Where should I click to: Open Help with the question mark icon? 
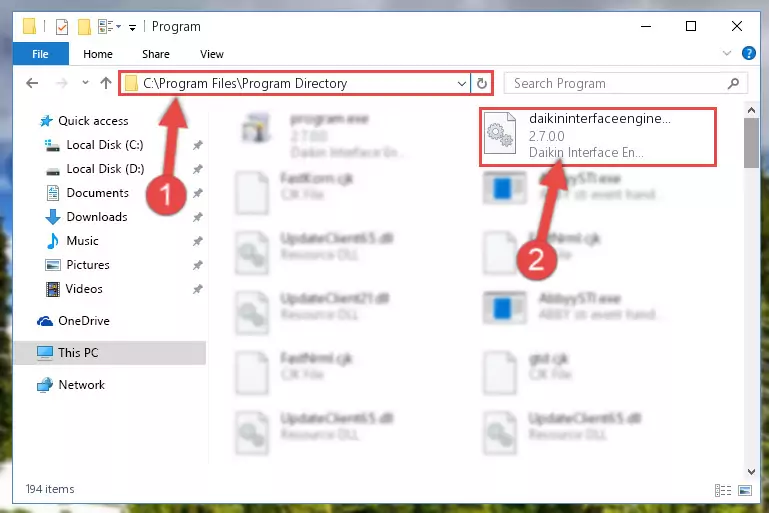749,53
